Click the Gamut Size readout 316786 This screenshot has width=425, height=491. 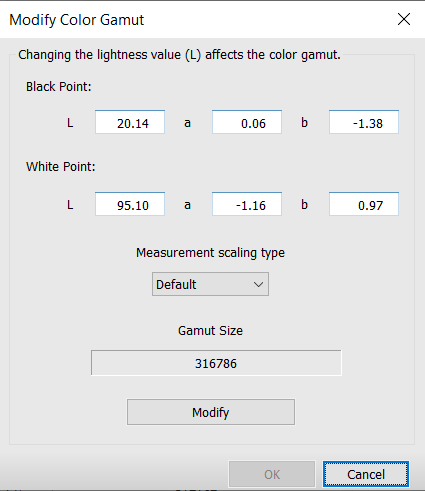coord(216,363)
